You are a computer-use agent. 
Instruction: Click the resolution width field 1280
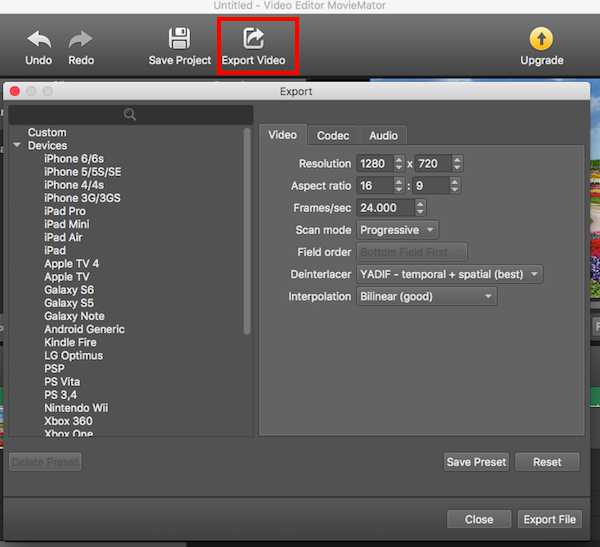(x=375, y=163)
